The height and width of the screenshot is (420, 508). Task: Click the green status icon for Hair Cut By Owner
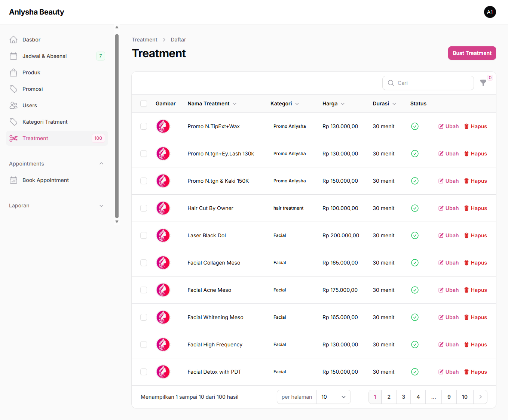pos(414,208)
